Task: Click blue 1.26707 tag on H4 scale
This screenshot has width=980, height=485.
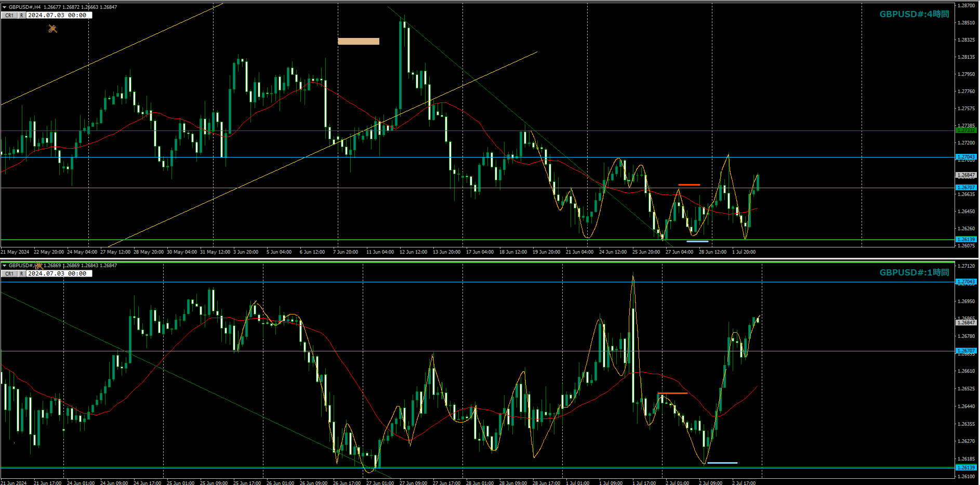Action: 966,188
